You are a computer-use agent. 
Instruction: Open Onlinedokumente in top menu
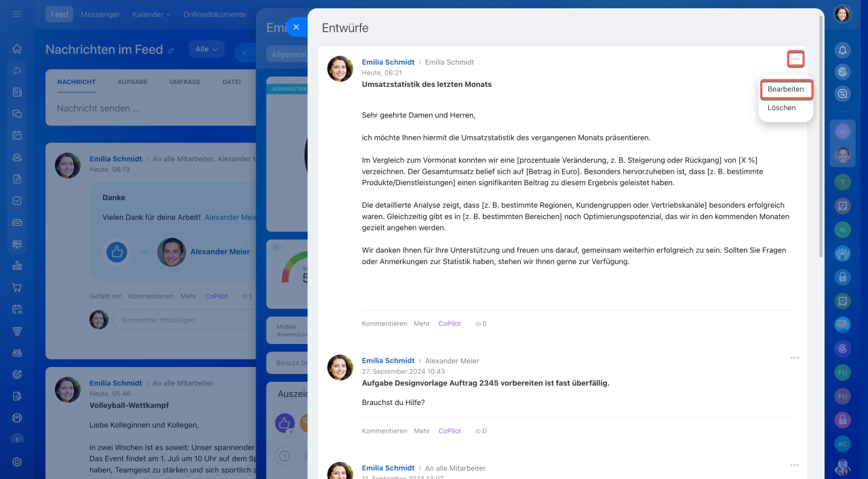214,14
